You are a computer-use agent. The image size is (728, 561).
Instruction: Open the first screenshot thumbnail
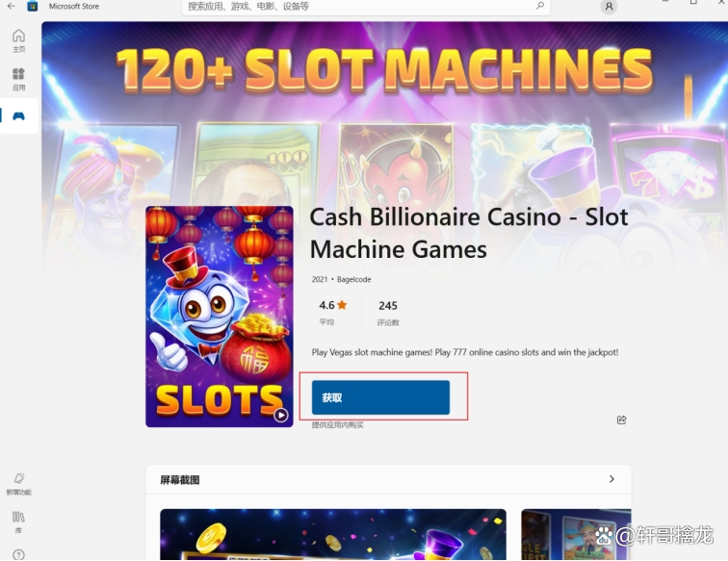[333, 534]
